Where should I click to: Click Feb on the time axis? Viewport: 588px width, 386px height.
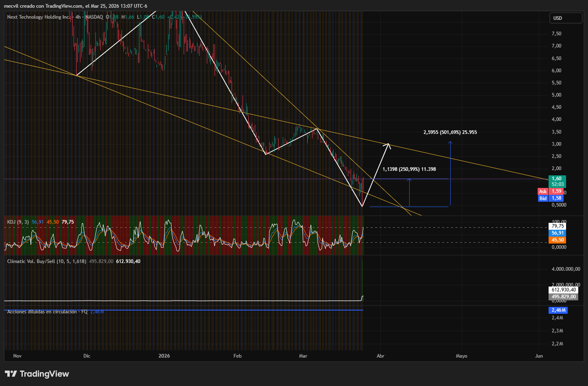click(x=238, y=356)
